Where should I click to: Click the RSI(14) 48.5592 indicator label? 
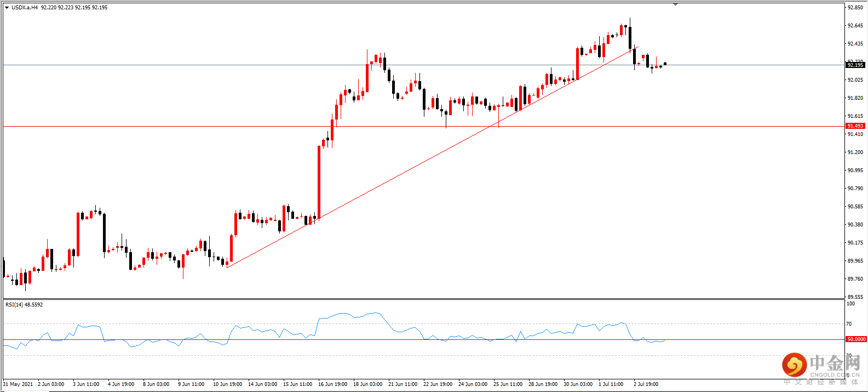[24, 304]
